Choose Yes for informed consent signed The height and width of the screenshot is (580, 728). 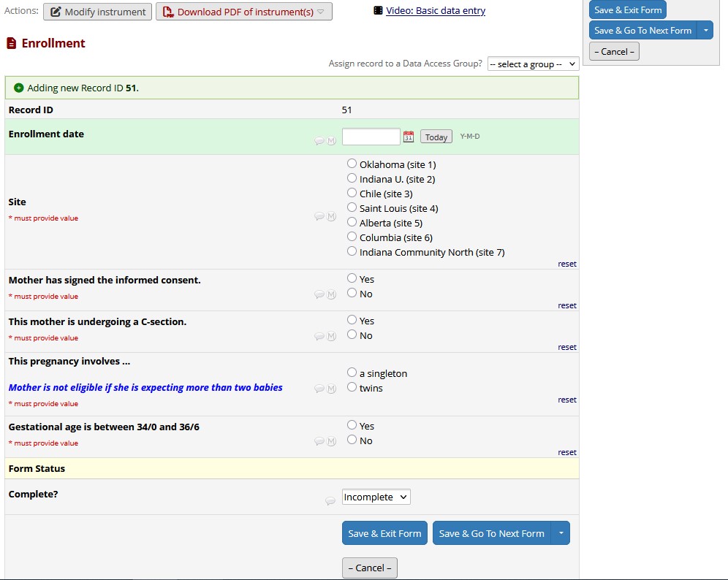(x=352, y=279)
